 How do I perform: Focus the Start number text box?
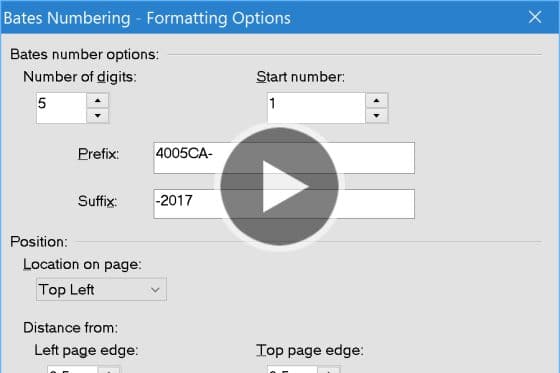point(316,108)
